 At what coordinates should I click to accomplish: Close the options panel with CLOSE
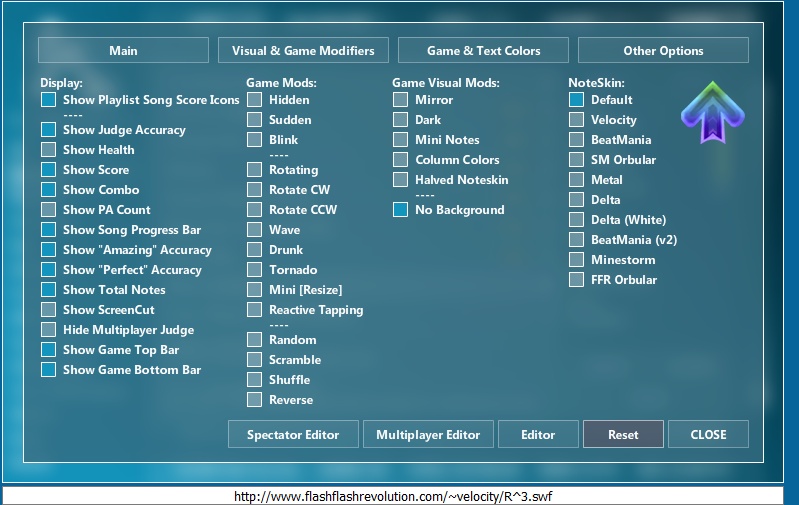tap(708, 434)
